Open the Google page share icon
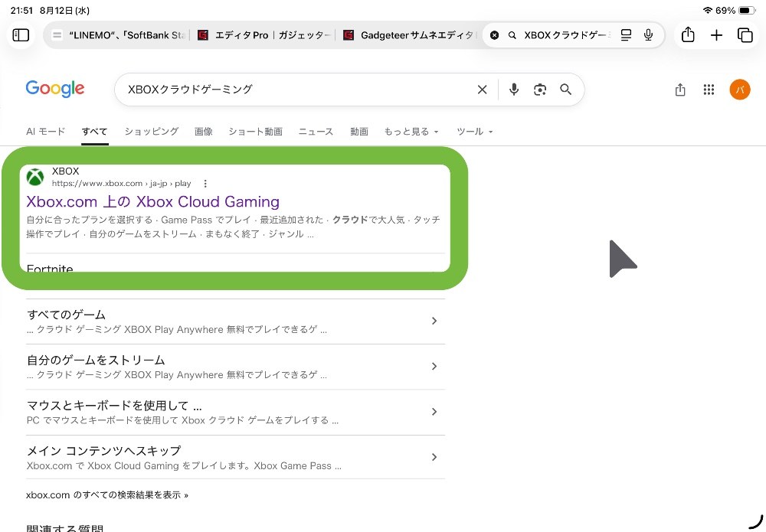The width and height of the screenshot is (766, 532). [x=680, y=90]
